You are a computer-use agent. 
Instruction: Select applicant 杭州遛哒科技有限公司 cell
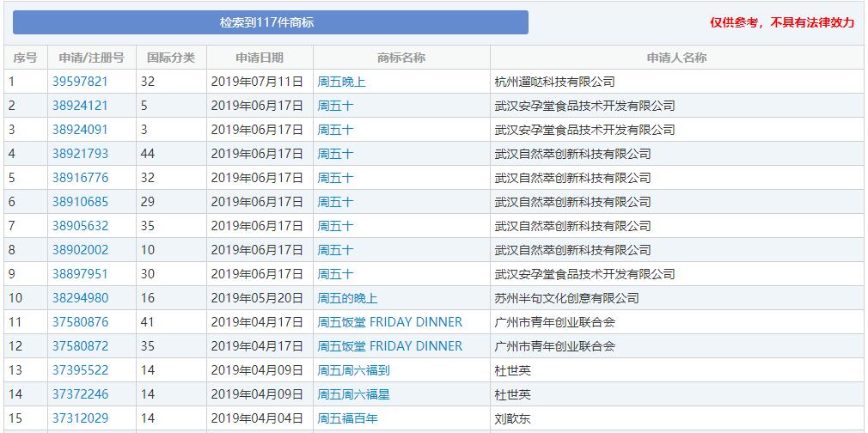pos(554,82)
